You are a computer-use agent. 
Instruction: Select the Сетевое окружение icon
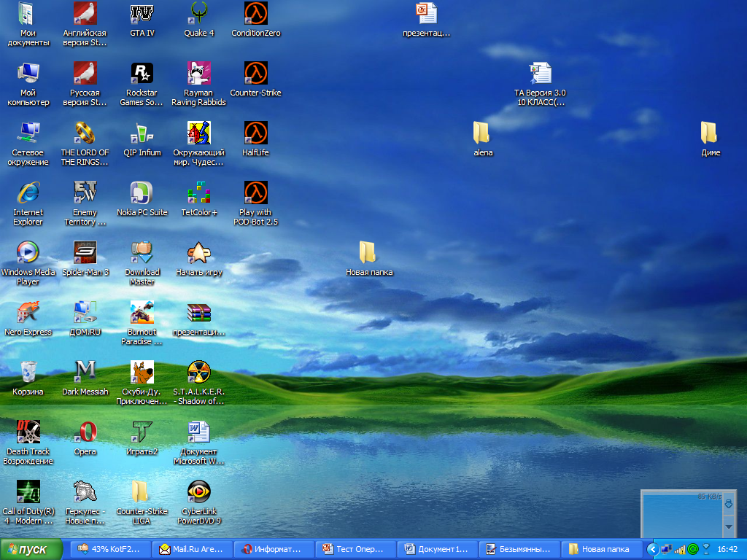28,144
